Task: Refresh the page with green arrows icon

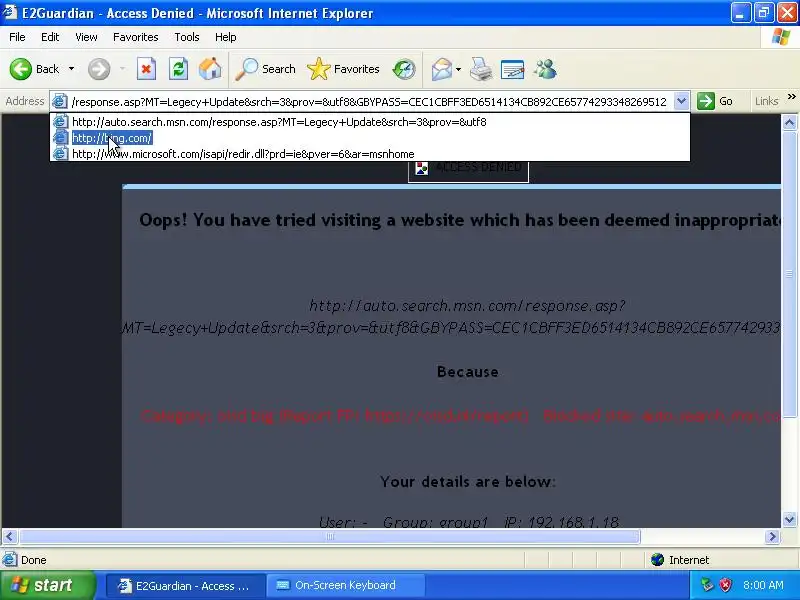Action: point(178,69)
